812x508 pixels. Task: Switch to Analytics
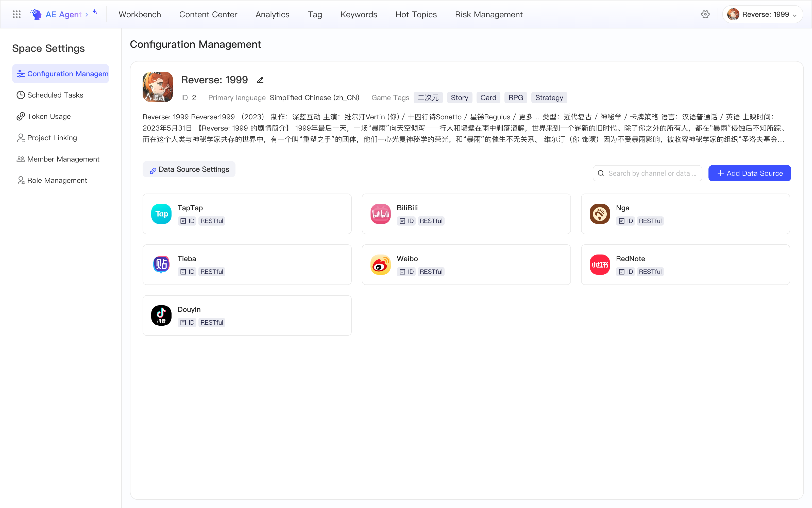(x=273, y=14)
